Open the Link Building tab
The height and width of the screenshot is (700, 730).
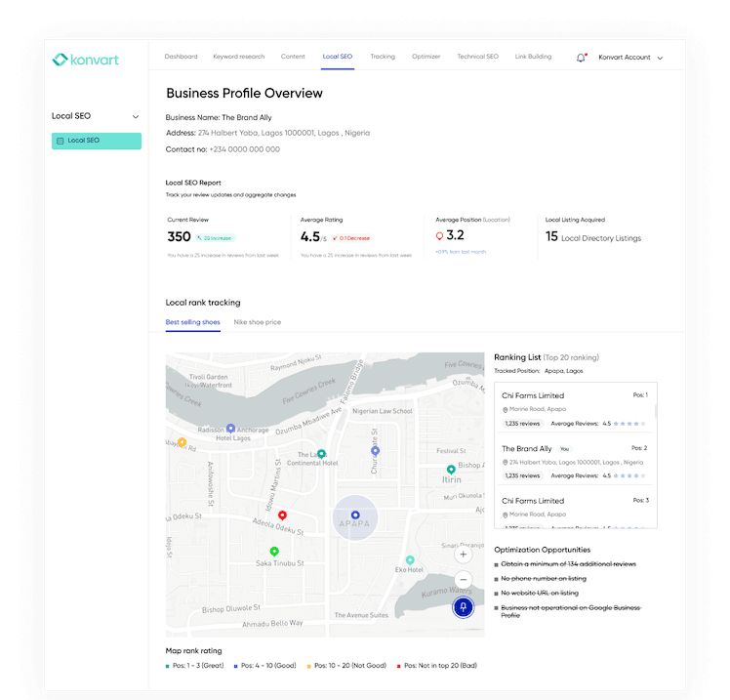point(533,57)
